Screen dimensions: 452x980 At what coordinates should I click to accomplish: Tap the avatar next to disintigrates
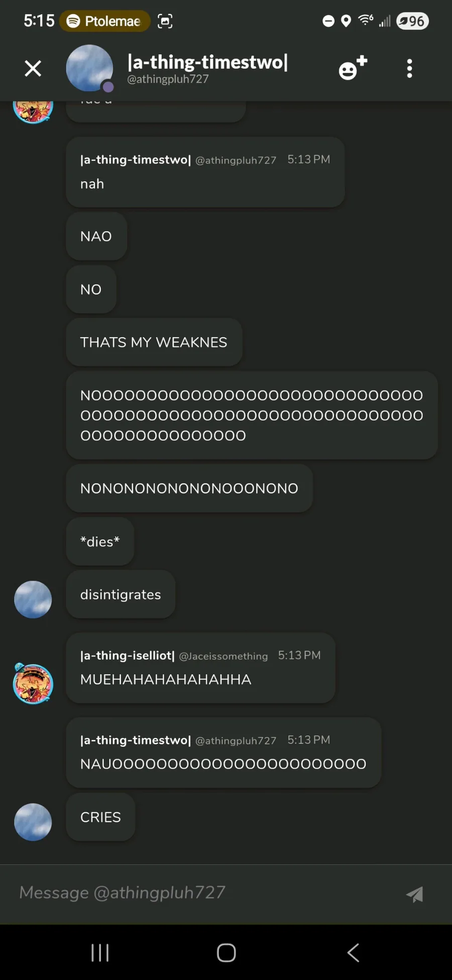click(x=33, y=600)
